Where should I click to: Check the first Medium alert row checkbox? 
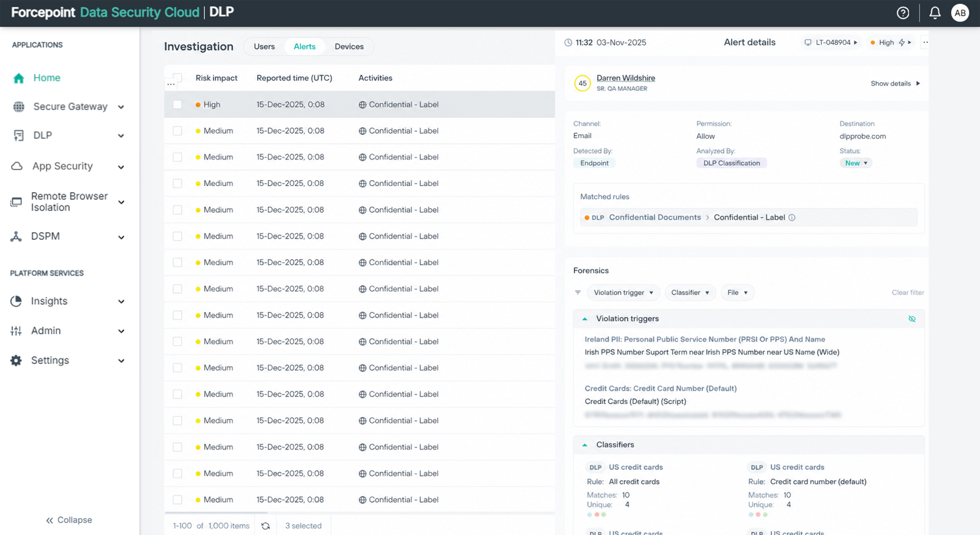pyautogui.click(x=178, y=131)
